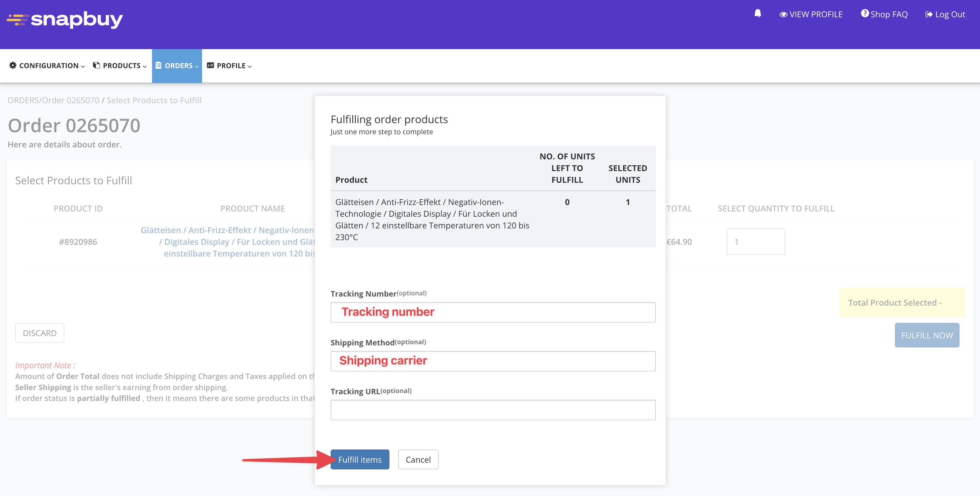Go to Order 0265070 breadcrumb link
The height and width of the screenshot is (496, 980).
pyautogui.click(x=70, y=100)
